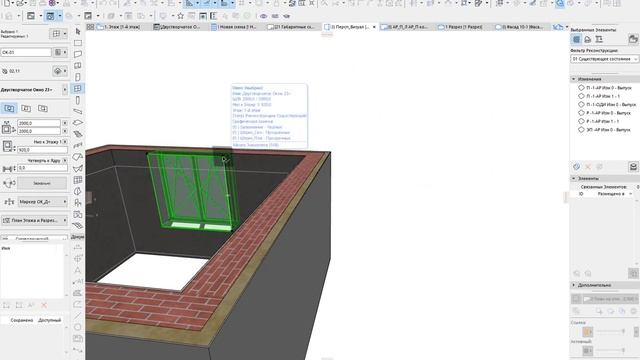Select the Mesh tool in the toolbox
This screenshot has width=640, height=360.
pos(78,225)
